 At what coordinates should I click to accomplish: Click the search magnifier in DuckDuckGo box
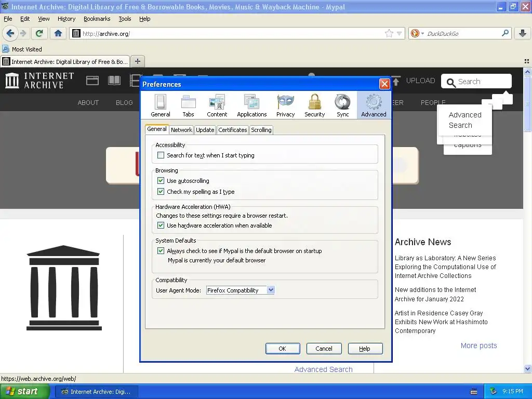click(x=505, y=33)
